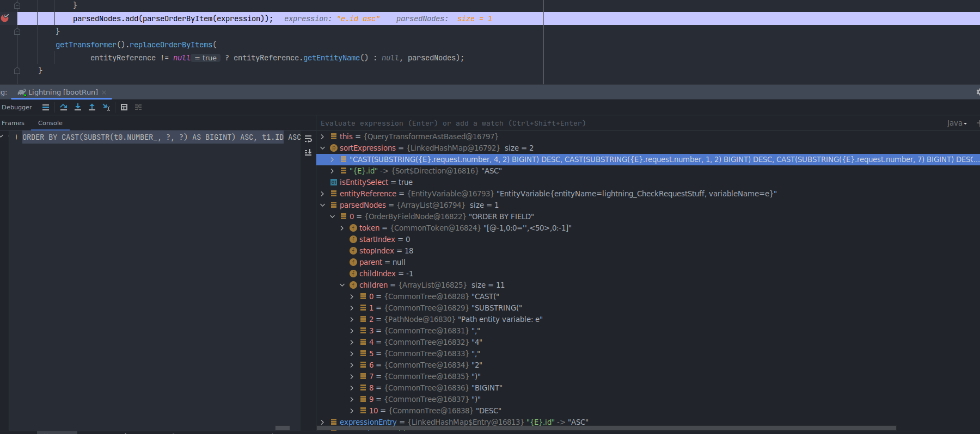This screenshot has height=434, width=980.
Task: Click the Step Into debugger icon
Action: point(78,107)
